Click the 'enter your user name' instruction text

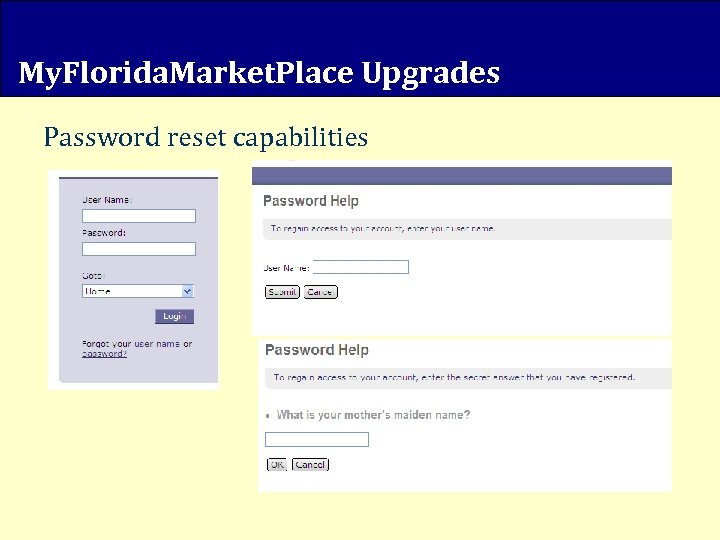pyautogui.click(x=383, y=229)
